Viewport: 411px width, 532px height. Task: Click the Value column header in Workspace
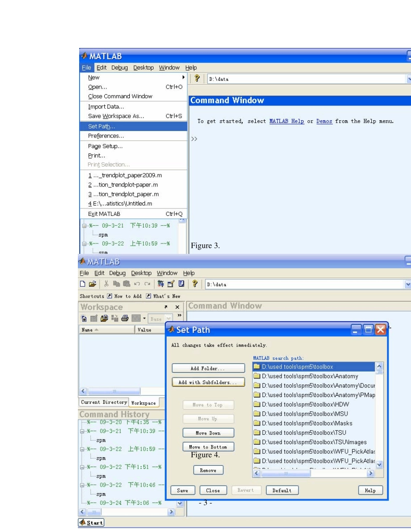(150, 330)
